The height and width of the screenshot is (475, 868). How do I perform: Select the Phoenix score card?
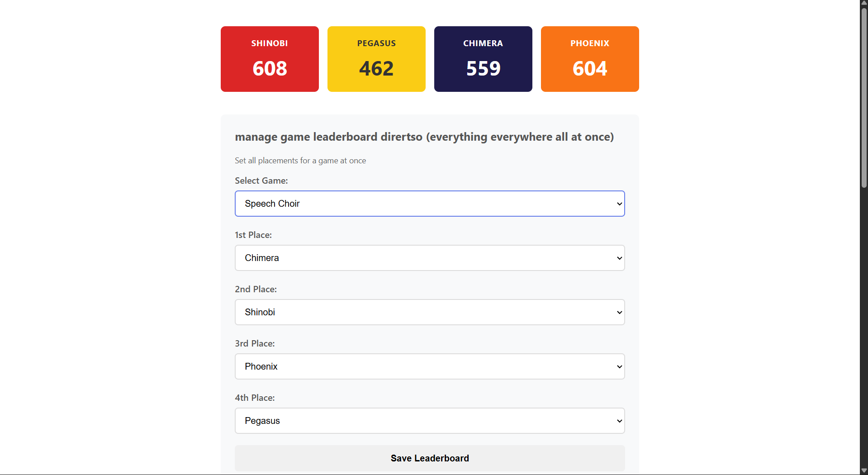click(x=589, y=59)
